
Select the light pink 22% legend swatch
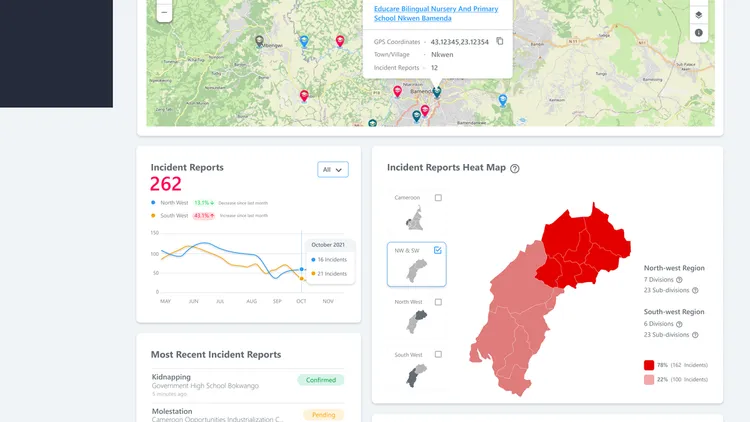[x=649, y=380]
